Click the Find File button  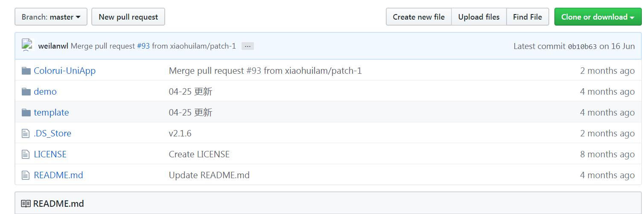point(527,17)
